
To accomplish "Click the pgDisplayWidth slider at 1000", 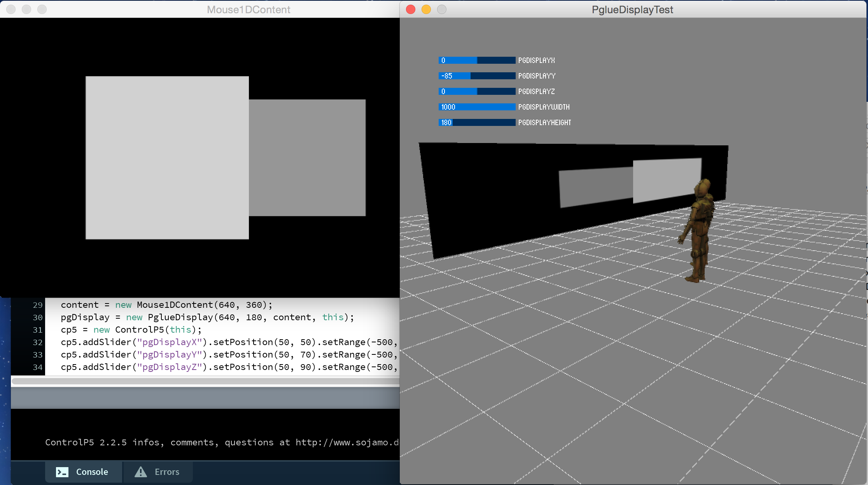I will click(477, 107).
